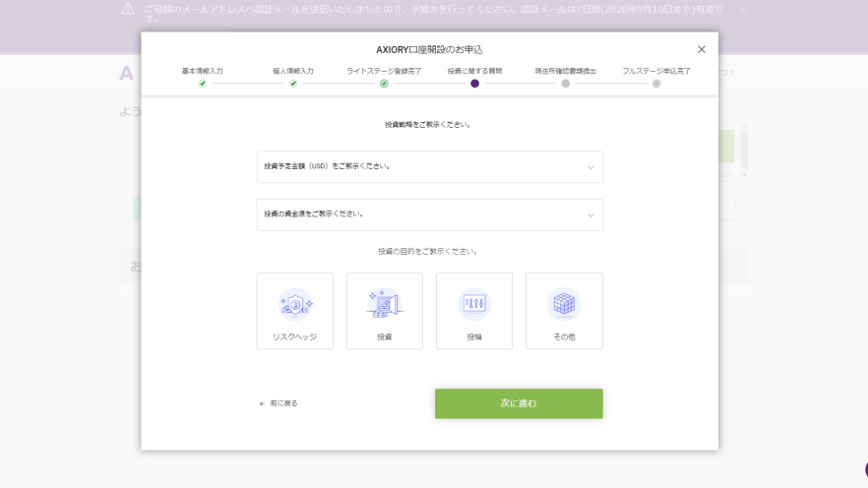The height and width of the screenshot is (488, 868).
Task: Click the 現住所確認書類提出 step dot
Action: (566, 84)
